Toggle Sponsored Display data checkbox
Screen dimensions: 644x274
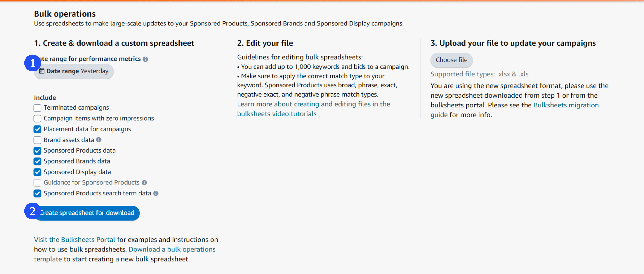pos(37,172)
